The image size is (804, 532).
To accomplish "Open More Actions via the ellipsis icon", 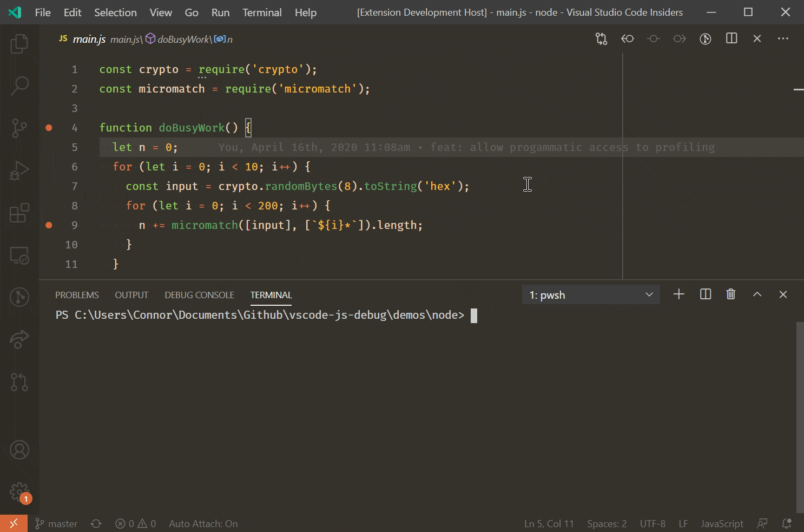I will point(783,38).
